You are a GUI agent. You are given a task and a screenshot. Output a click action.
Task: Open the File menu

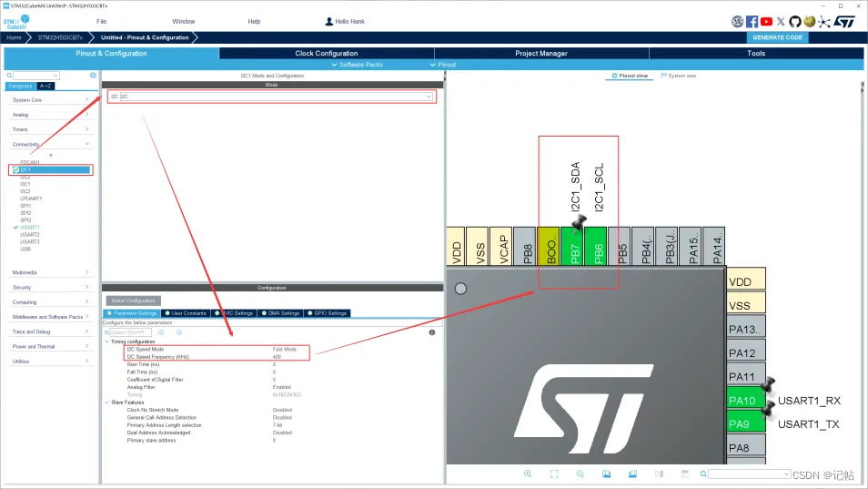tap(101, 22)
